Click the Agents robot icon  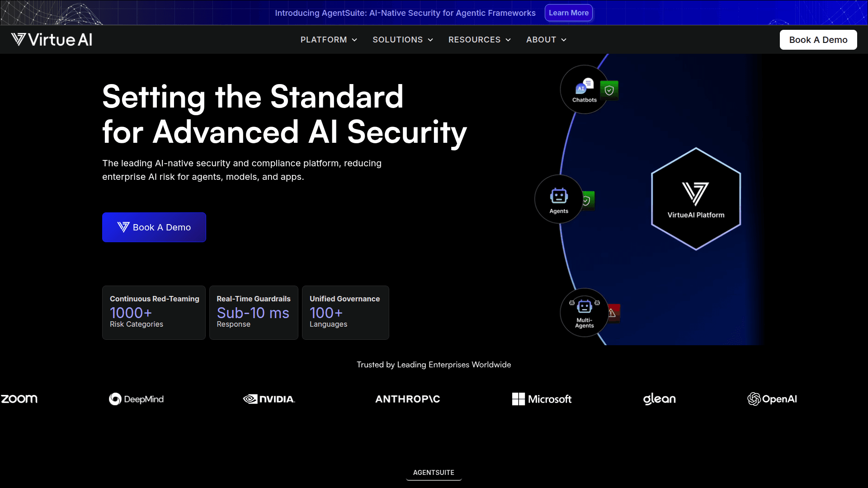coord(559,197)
